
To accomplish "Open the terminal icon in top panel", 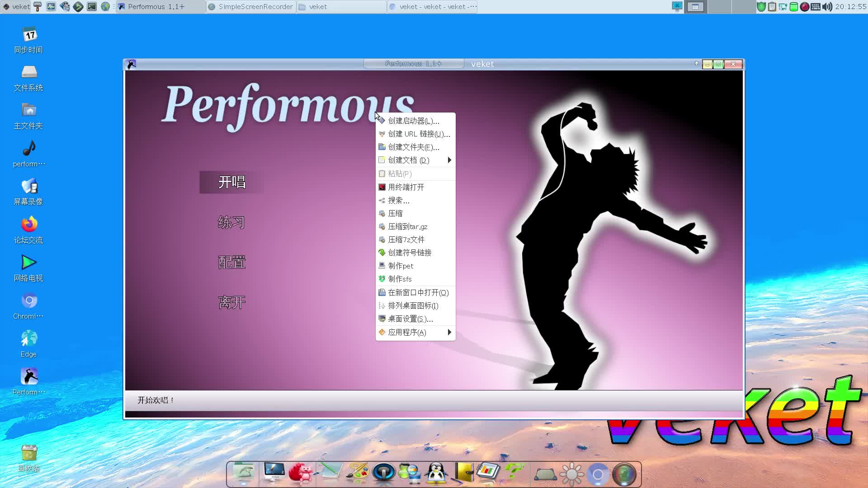I will click(92, 6).
